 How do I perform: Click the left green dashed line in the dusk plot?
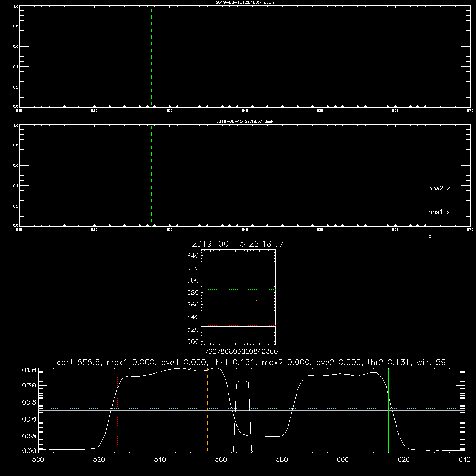click(x=151, y=176)
